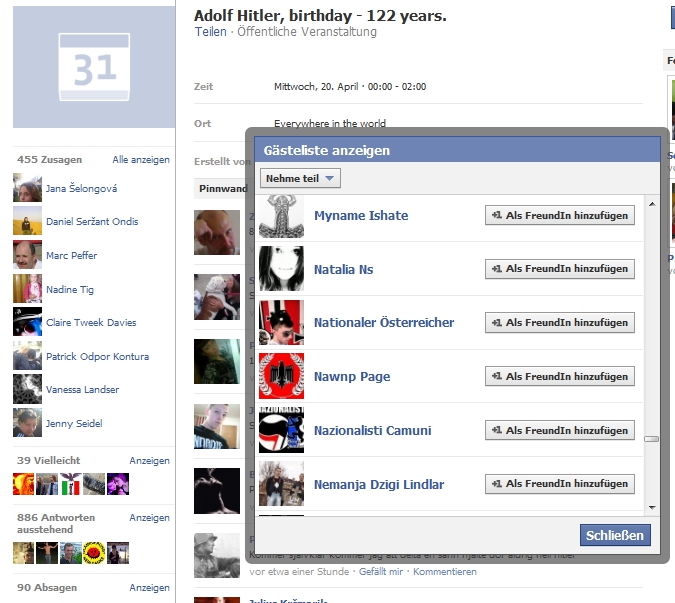Open Nawnp Page name link
This screenshot has height=603, width=675.
pyautogui.click(x=352, y=377)
